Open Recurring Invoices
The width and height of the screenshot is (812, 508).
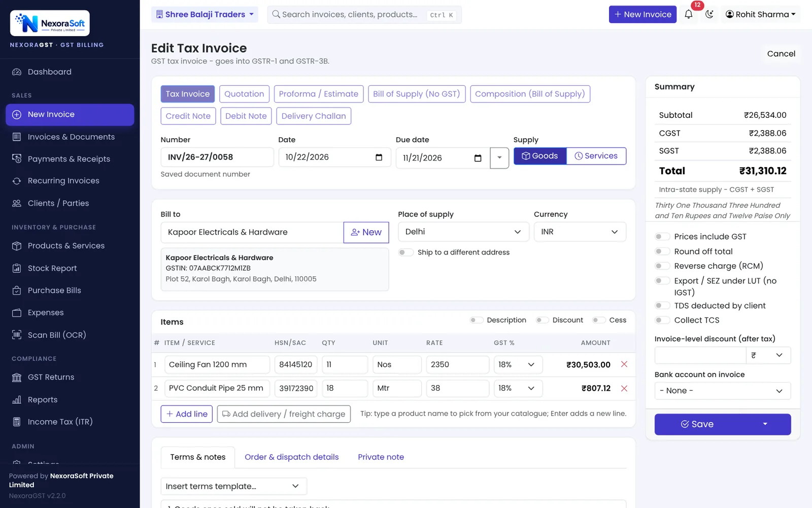tap(70, 181)
